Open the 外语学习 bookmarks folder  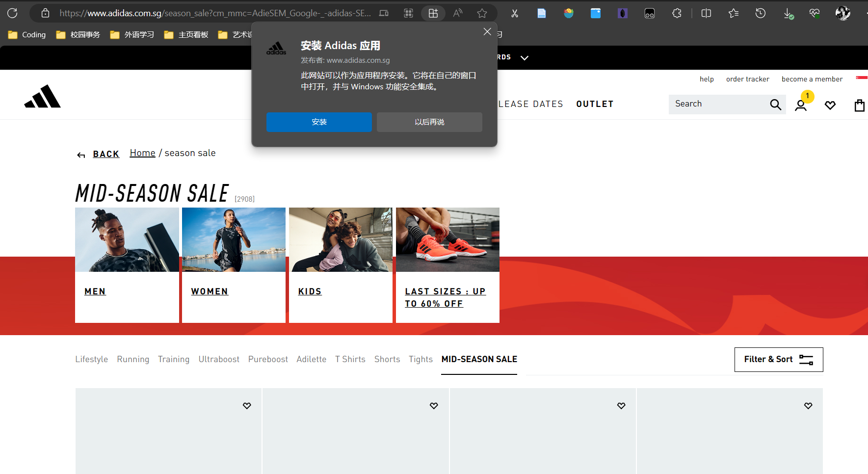(x=132, y=34)
